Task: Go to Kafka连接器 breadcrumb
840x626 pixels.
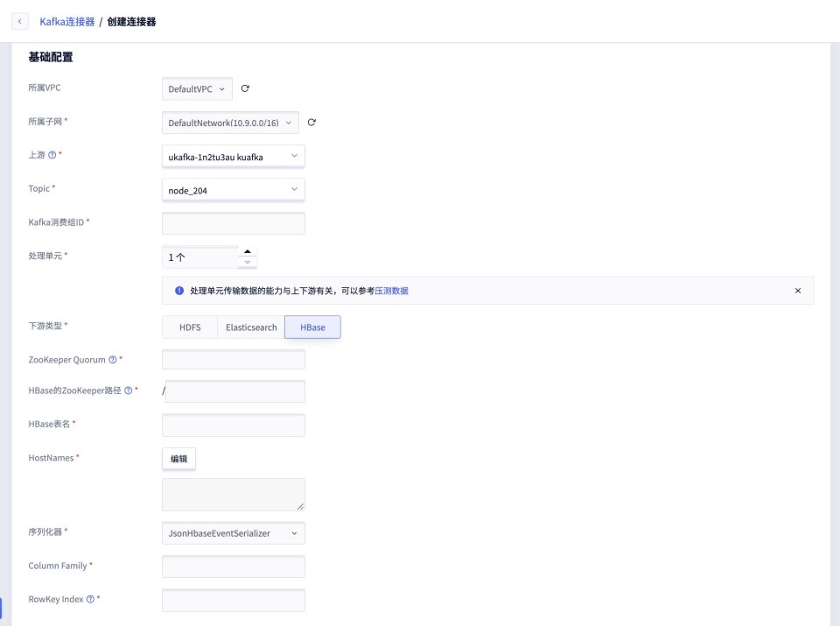Action: (66, 21)
